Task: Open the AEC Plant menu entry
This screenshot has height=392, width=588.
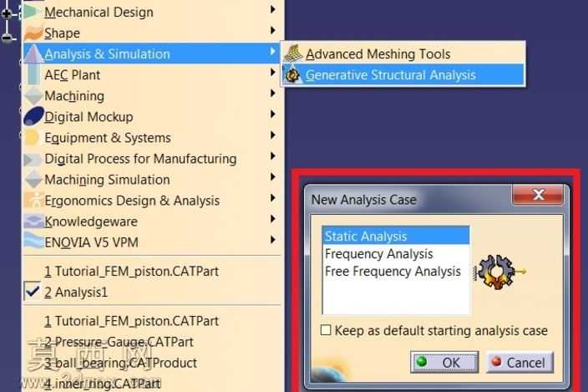Action: point(152,74)
